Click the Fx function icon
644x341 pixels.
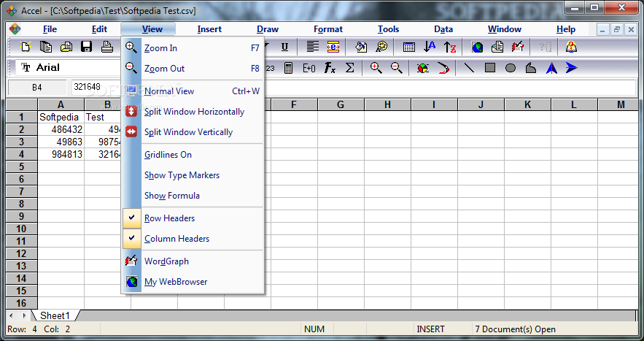coord(330,68)
